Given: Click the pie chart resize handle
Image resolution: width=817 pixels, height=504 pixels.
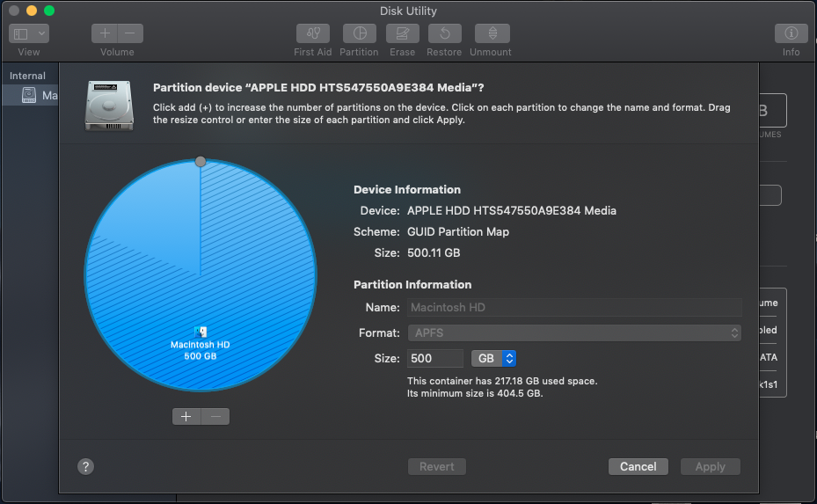Looking at the screenshot, I should (x=201, y=162).
